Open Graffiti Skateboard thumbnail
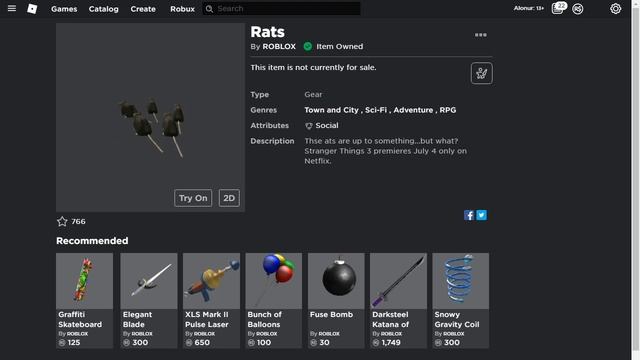Image resolution: width=640 pixels, height=360 pixels. coord(84,281)
